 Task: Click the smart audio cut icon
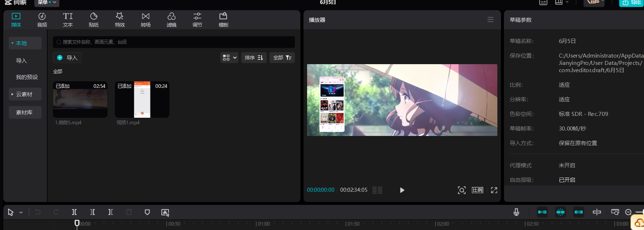pyautogui.click(x=165, y=212)
